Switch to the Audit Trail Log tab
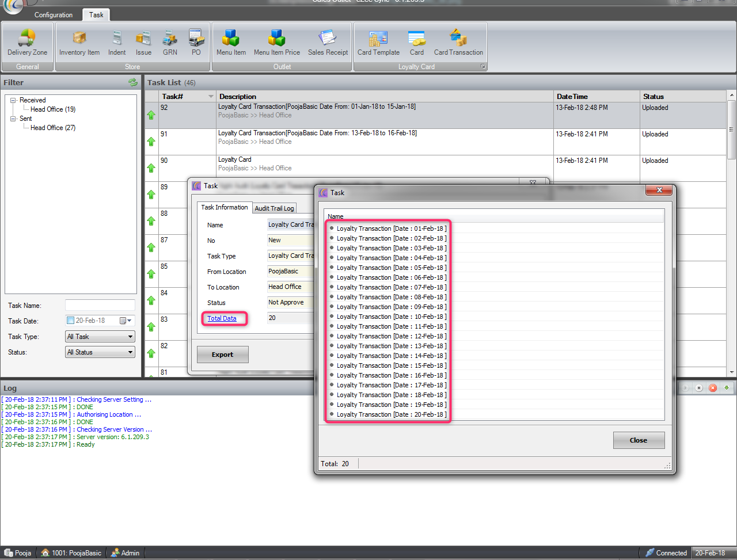This screenshot has height=560, width=737. [x=274, y=208]
